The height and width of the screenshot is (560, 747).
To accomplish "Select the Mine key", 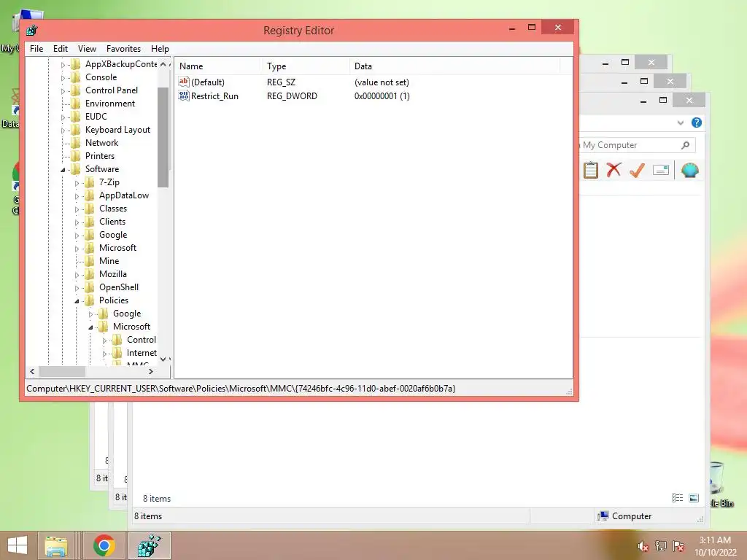I will coord(109,261).
